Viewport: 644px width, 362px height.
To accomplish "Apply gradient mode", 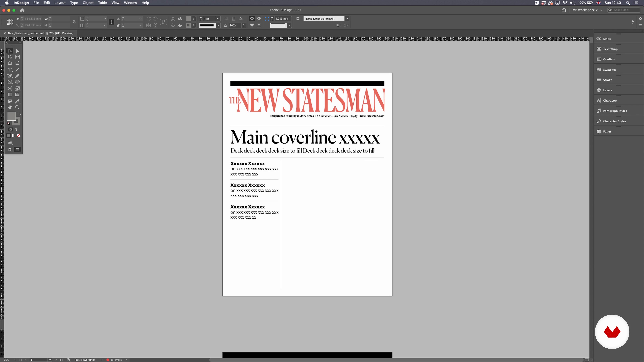I will [x=13, y=136].
